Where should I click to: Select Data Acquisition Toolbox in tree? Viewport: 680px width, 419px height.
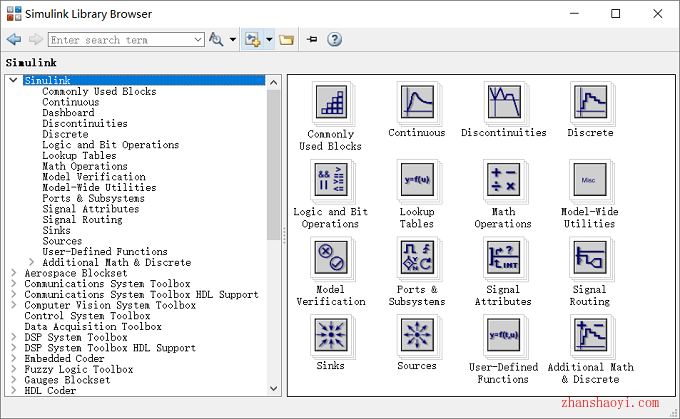click(93, 326)
